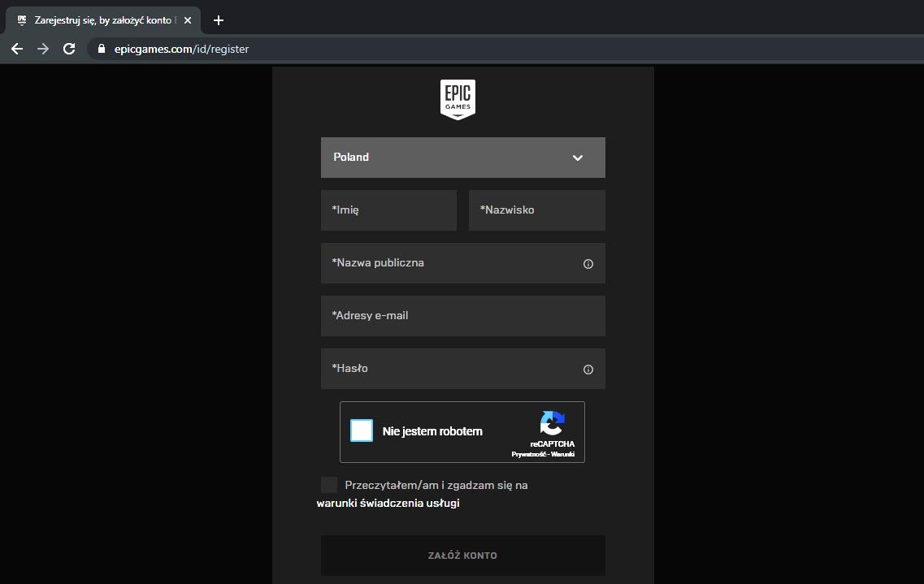
Task: Click the Przeczytałem/am i zgadzam się text
Action: pyautogui.click(x=436, y=485)
